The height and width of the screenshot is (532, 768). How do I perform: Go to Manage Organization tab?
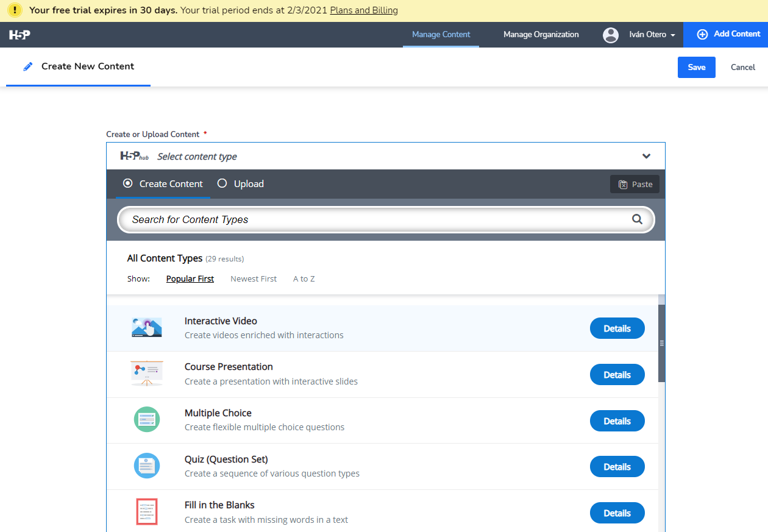pos(541,35)
